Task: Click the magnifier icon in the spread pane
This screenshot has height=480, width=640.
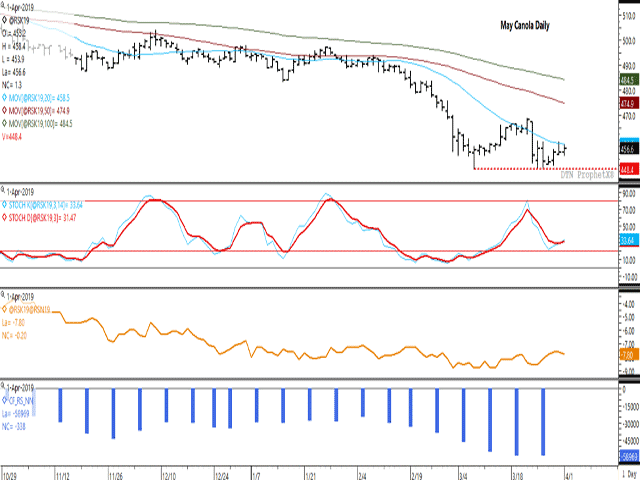Action: 3,294
